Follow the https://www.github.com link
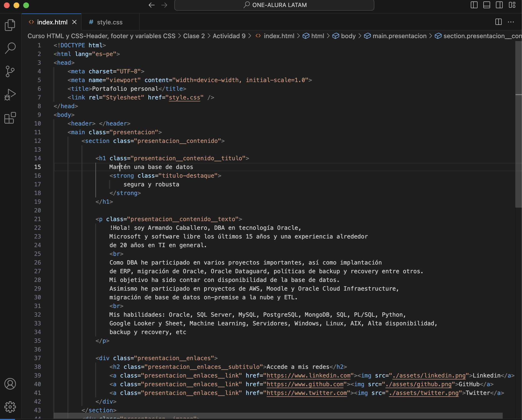Image resolution: width=522 pixels, height=420 pixels. pos(305,384)
